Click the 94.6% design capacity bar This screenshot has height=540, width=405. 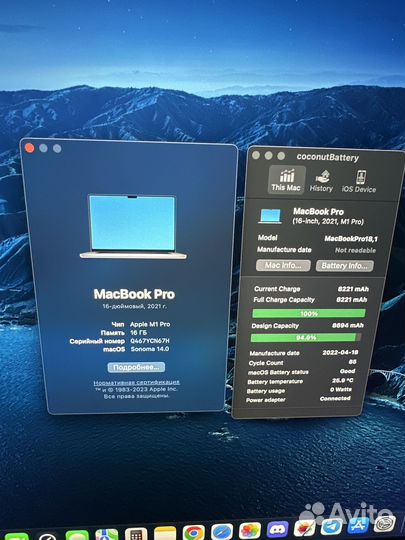(306, 338)
